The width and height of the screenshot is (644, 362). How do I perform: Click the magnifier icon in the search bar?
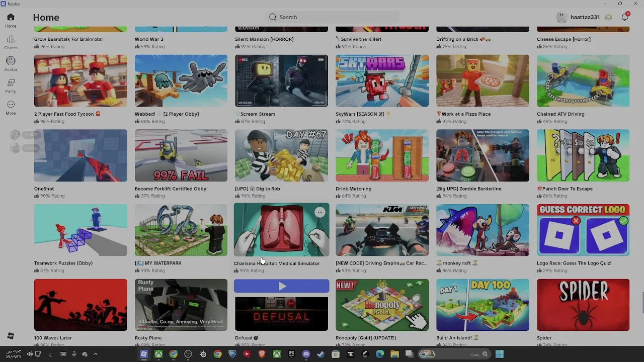[x=273, y=17]
